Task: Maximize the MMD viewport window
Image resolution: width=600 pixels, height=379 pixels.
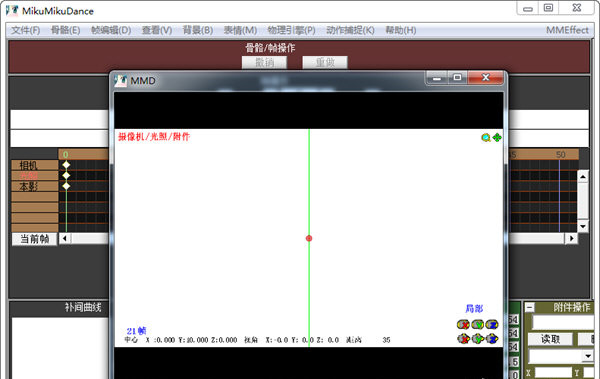Action: [x=457, y=78]
